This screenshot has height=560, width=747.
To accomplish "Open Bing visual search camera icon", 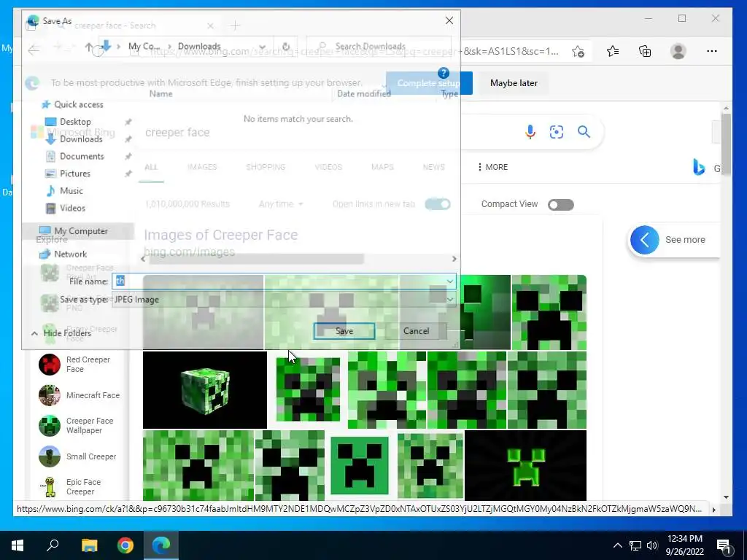I will (x=557, y=132).
